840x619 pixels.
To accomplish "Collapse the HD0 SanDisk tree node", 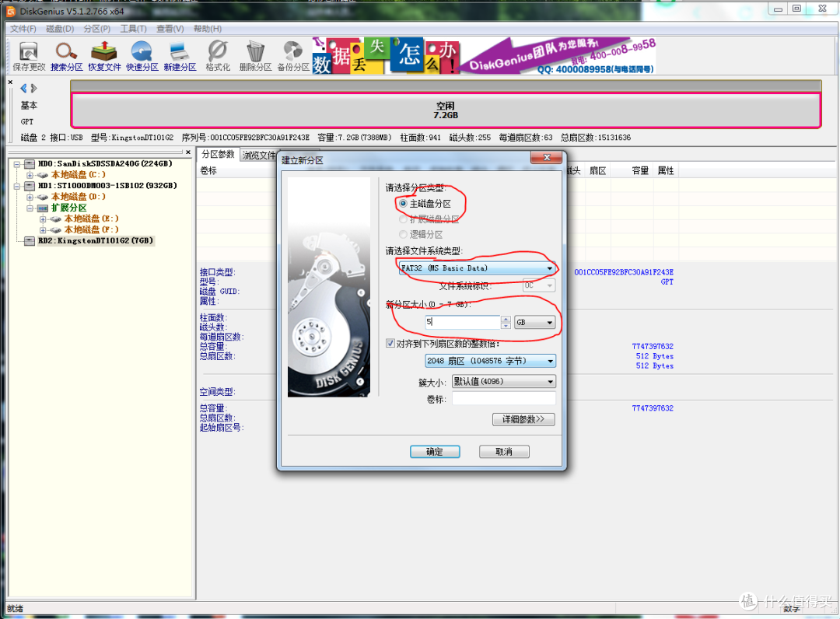I will click(17, 164).
